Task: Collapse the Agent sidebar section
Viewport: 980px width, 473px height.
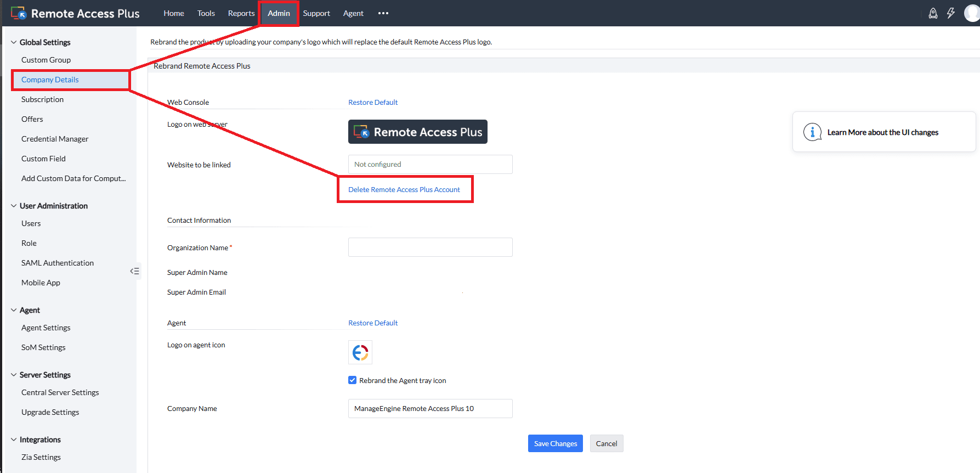Action: 14,310
